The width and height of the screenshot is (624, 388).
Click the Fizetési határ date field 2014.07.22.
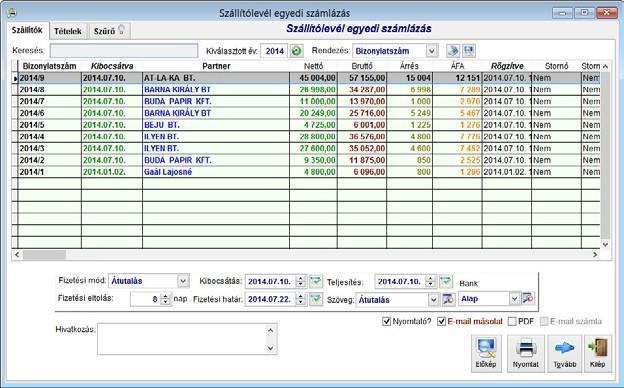tap(271, 299)
